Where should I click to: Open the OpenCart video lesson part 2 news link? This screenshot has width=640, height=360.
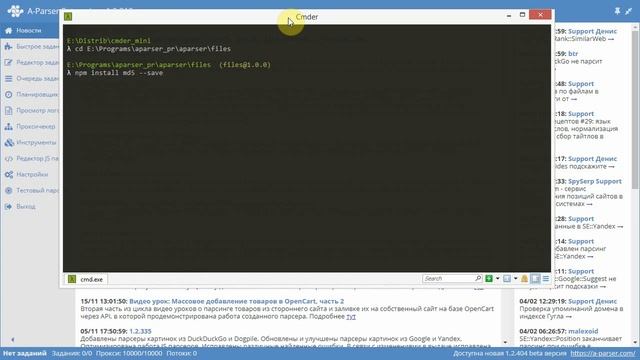[x=236, y=301]
